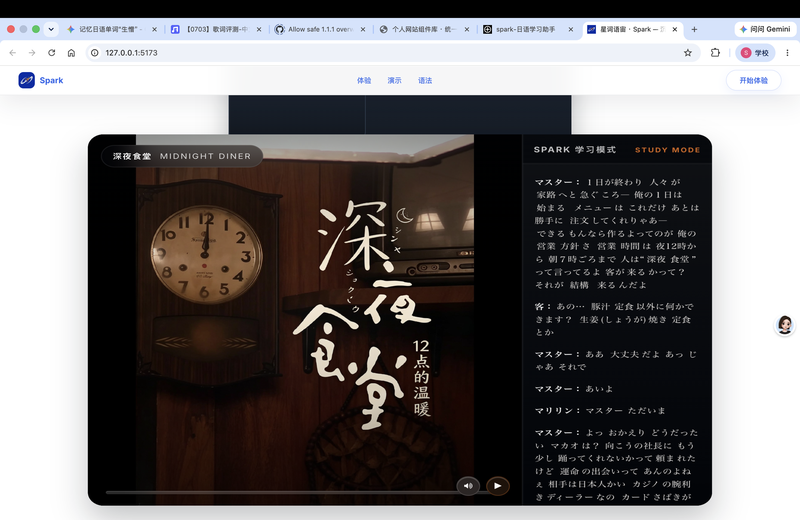
Task: Expand the tab search dropdown arrow
Action: point(51,29)
